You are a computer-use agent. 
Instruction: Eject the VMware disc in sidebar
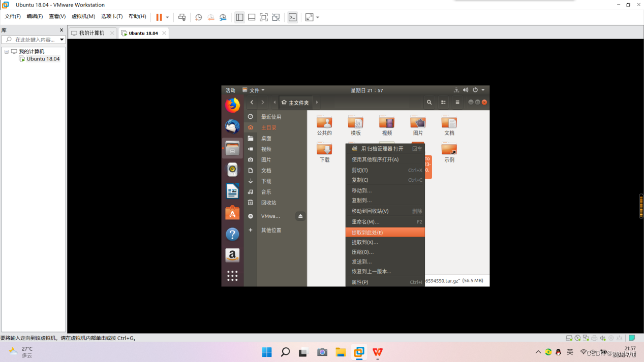click(x=300, y=216)
